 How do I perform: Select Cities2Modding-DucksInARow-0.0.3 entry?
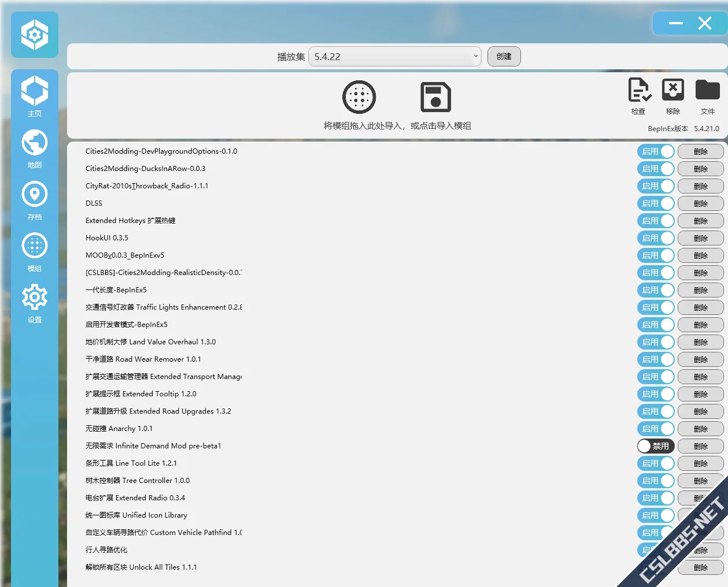pos(146,169)
